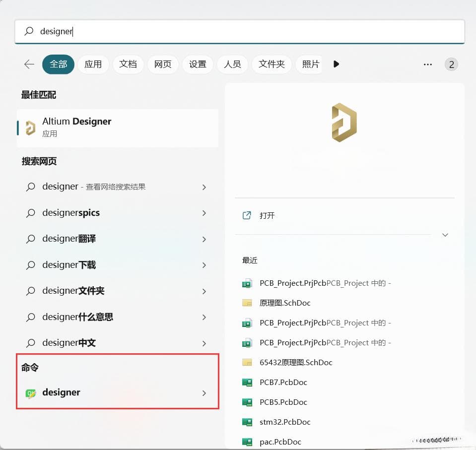Click schematic icon beside 65432原理图.SchDoc
The width and height of the screenshot is (476, 450).
pos(247,362)
